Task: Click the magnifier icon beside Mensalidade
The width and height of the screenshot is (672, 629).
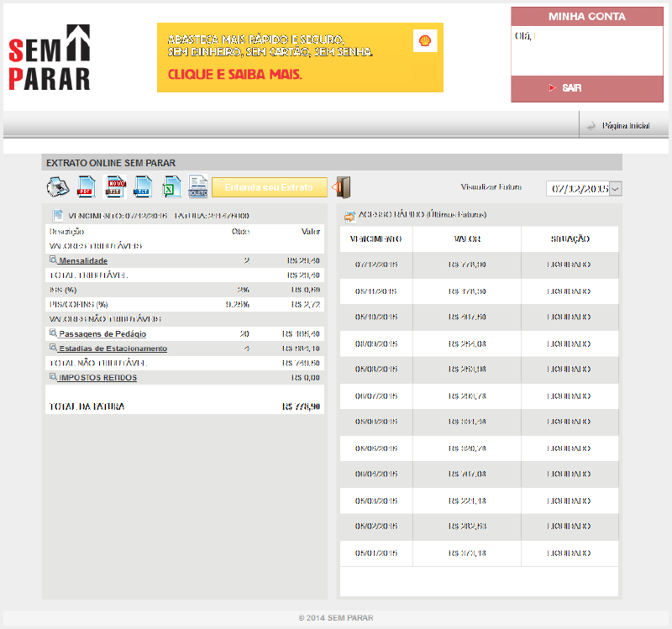Action: point(53,259)
